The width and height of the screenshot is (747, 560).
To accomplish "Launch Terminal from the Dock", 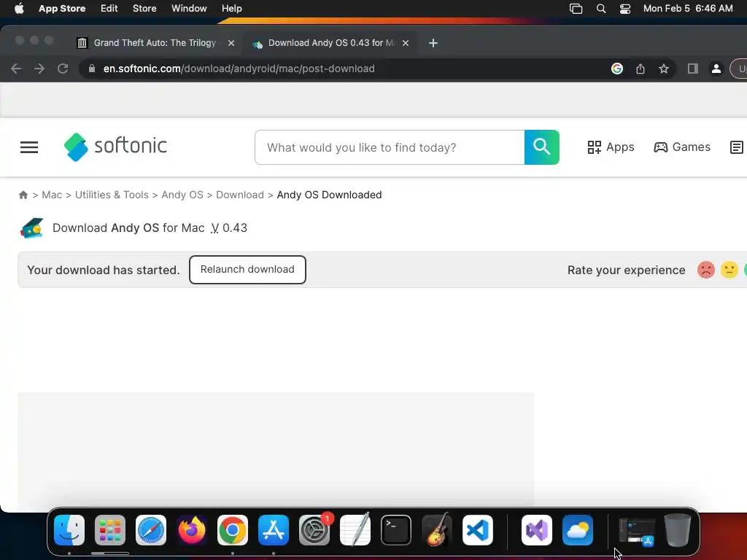I will 396,530.
